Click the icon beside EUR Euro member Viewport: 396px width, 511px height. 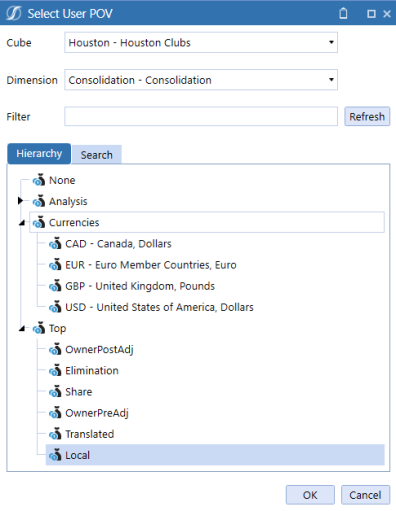[x=55, y=265]
